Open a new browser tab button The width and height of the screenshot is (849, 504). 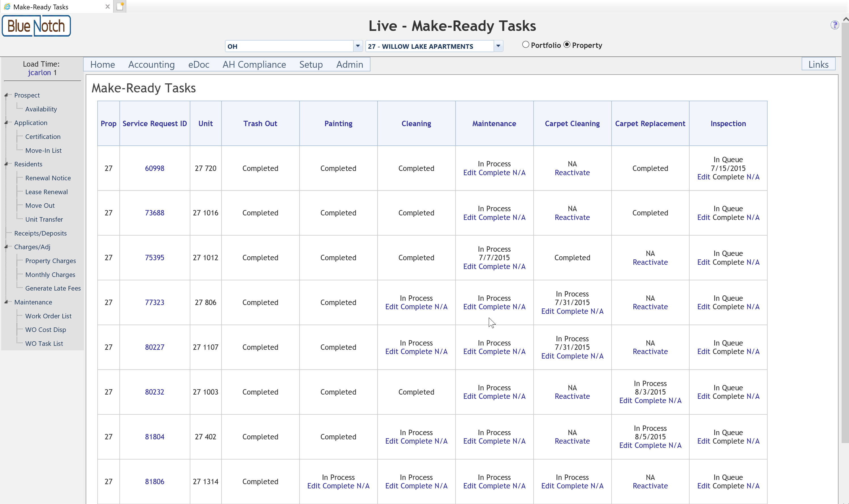pos(120,7)
